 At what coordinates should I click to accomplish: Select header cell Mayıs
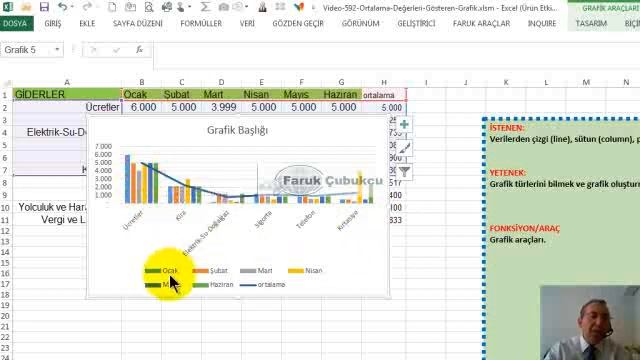tap(301, 94)
